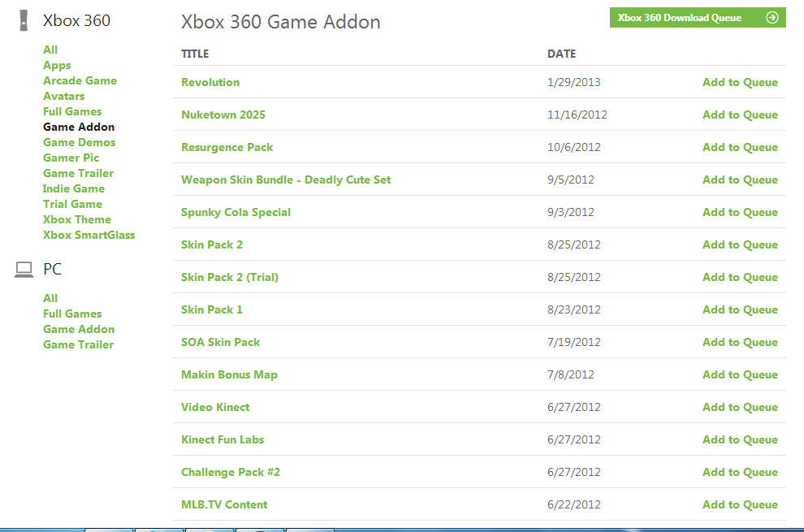804x532 pixels.
Task: Add Revolution to the queue
Action: point(740,82)
